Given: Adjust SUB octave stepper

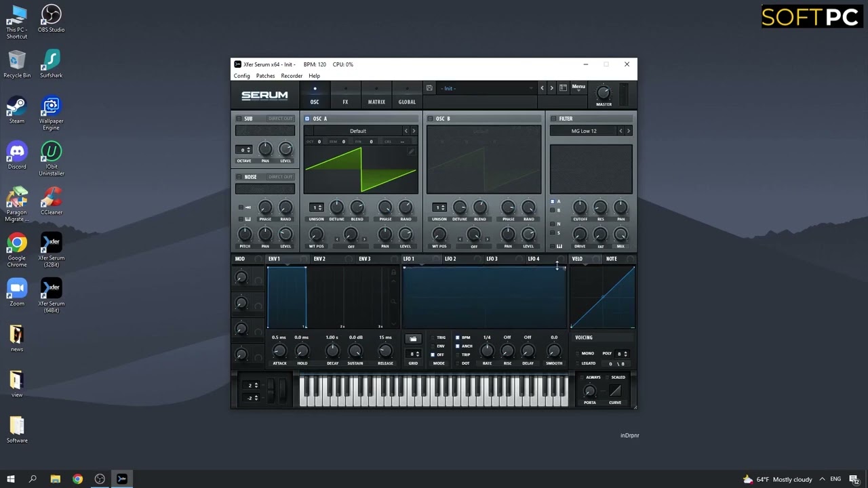Looking at the screenshot, I should (x=244, y=150).
